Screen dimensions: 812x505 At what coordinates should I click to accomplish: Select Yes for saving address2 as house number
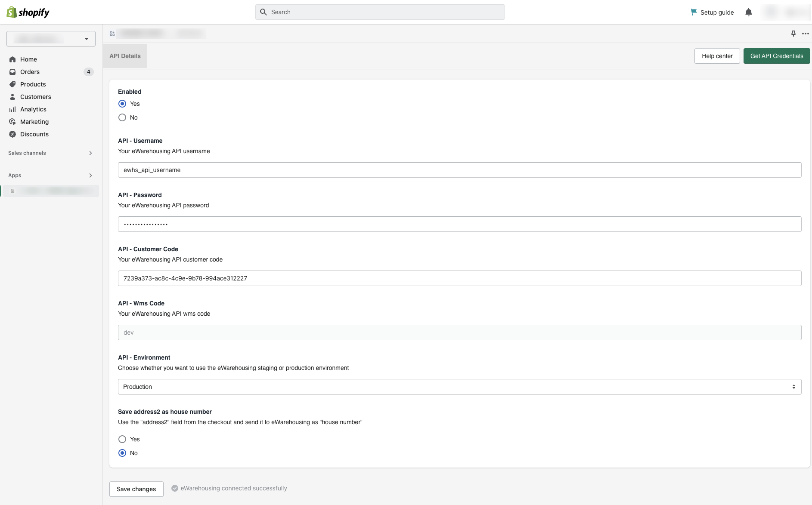pyautogui.click(x=122, y=439)
